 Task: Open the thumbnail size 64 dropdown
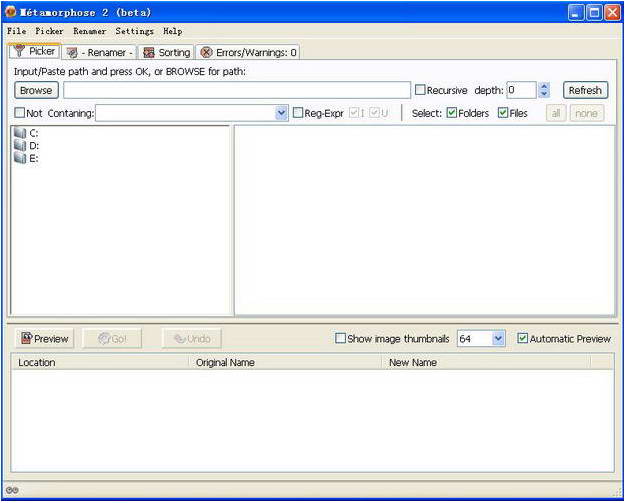tap(498, 339)
